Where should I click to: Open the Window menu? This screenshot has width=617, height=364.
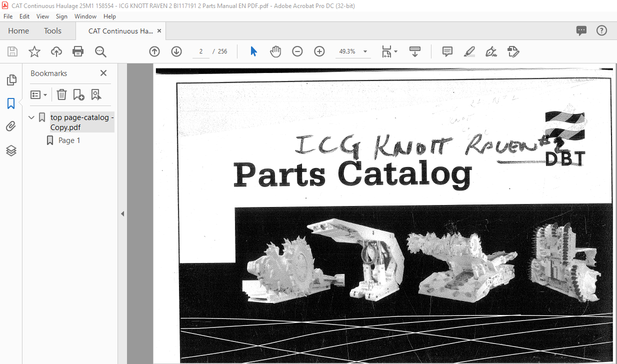click(85, 16)
